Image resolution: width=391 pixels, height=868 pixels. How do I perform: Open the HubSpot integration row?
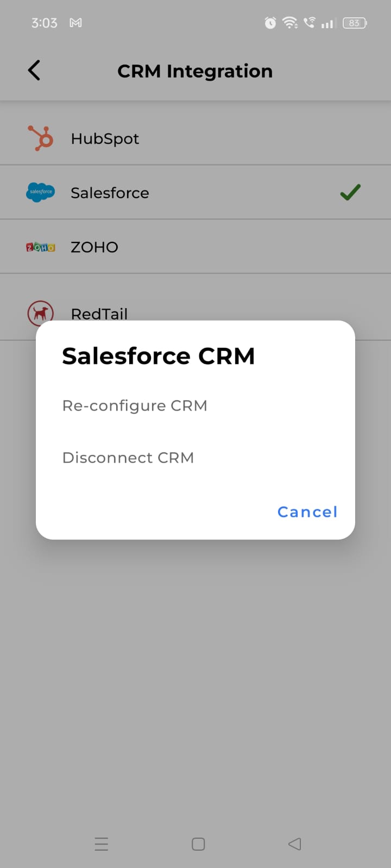[x=195, y=138]
